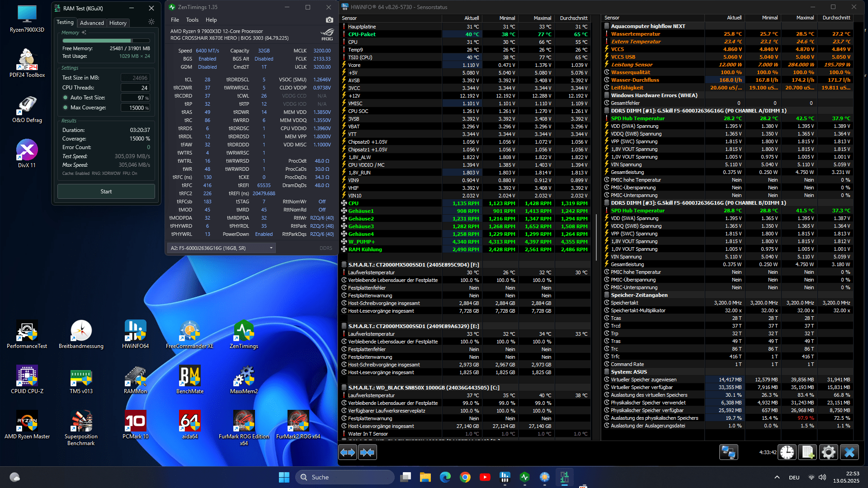The image size is (868, 488).
Task: Click Durchschnitt header in right HWiNFO pane
Action: [x=835, y=18]
